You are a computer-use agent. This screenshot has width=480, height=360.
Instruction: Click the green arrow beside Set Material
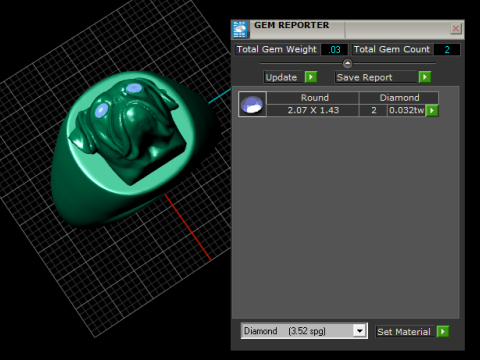[x=443, y=332]
